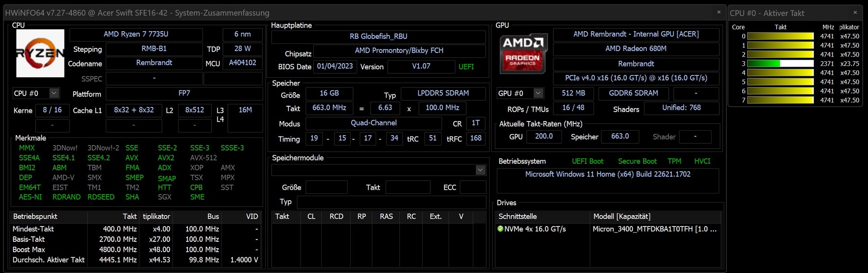This screenshot has width=868, height=273.
Task: Open the CPU #0 selector dropdown
Action: click(x=54, y=93)
